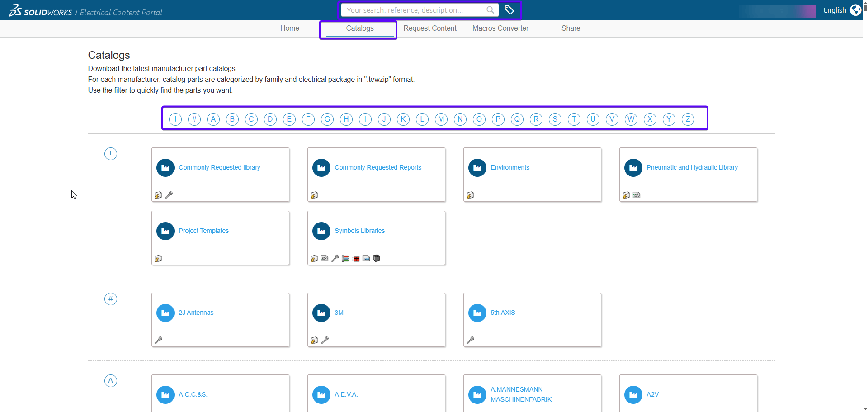
Task: Open the A.E.V.A. catalog link
Action: [x=346, y=394]
